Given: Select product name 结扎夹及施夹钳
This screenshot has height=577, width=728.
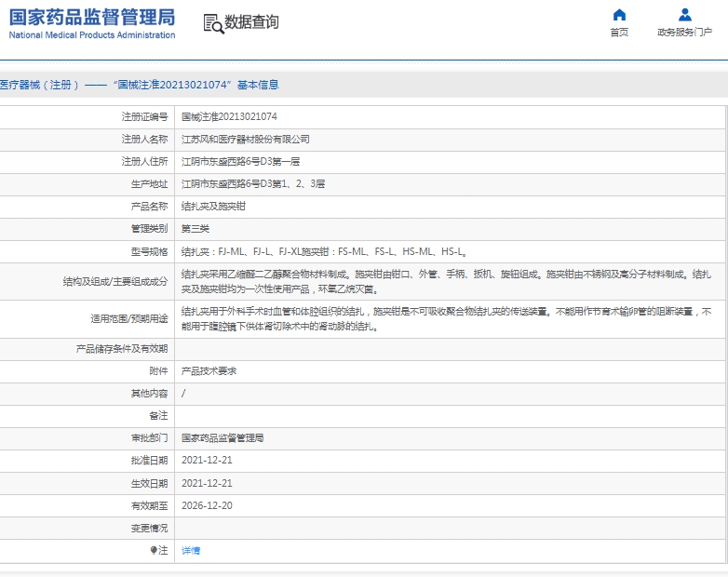Looking at the screenshot, I should pyautogui.click(x=213, y=206).
